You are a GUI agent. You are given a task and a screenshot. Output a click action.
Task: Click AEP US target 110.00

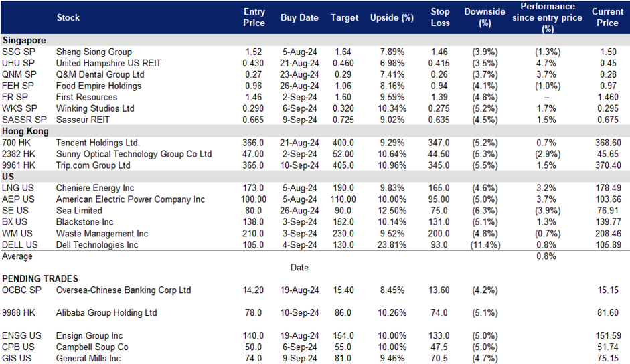[343, 199]
